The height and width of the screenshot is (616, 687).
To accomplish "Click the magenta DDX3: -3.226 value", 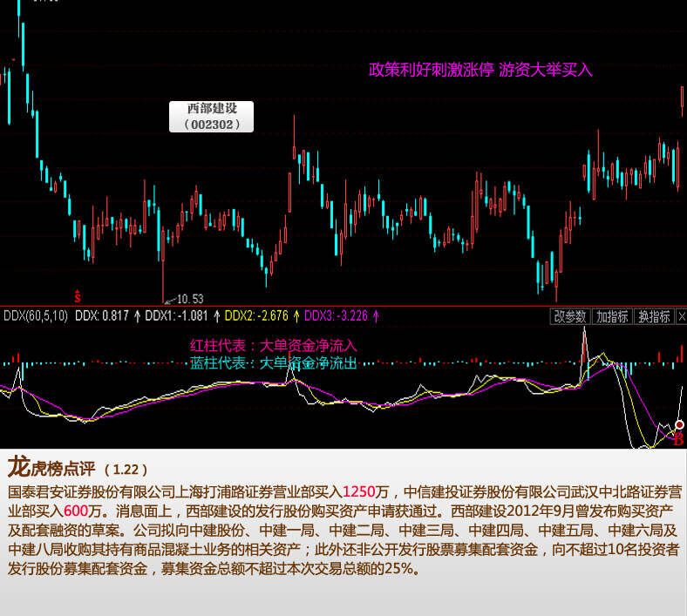I will coord(336,315).
